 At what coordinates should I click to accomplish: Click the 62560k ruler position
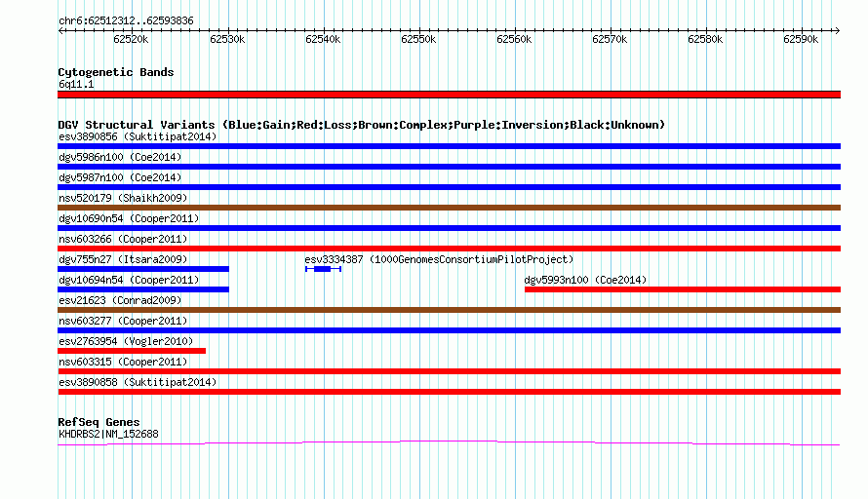pos(514,39)
